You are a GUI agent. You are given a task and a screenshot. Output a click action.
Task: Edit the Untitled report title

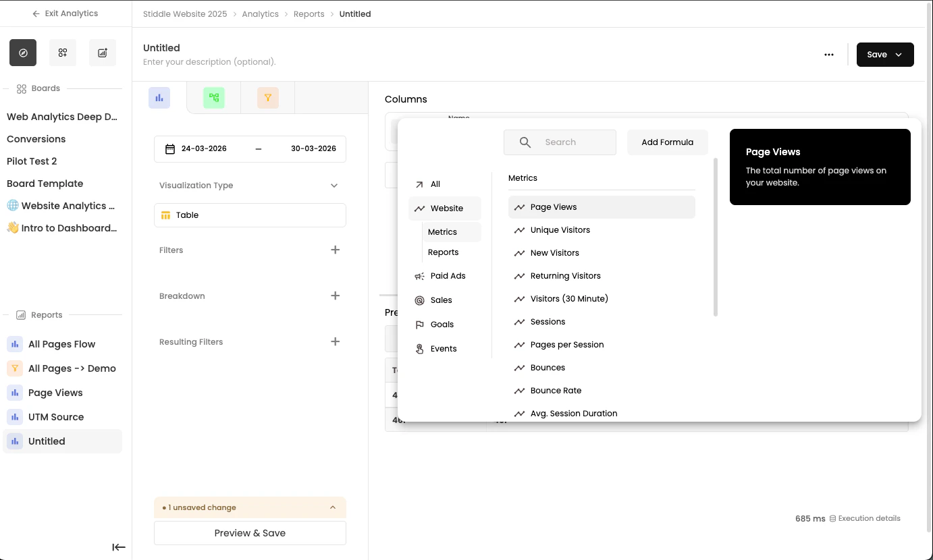coord(161,48)
